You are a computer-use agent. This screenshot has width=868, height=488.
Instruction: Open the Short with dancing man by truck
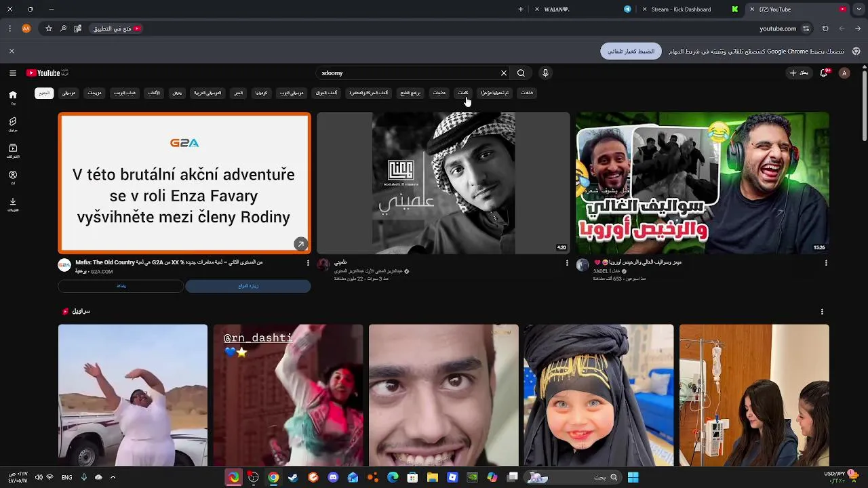coord(133,395)
